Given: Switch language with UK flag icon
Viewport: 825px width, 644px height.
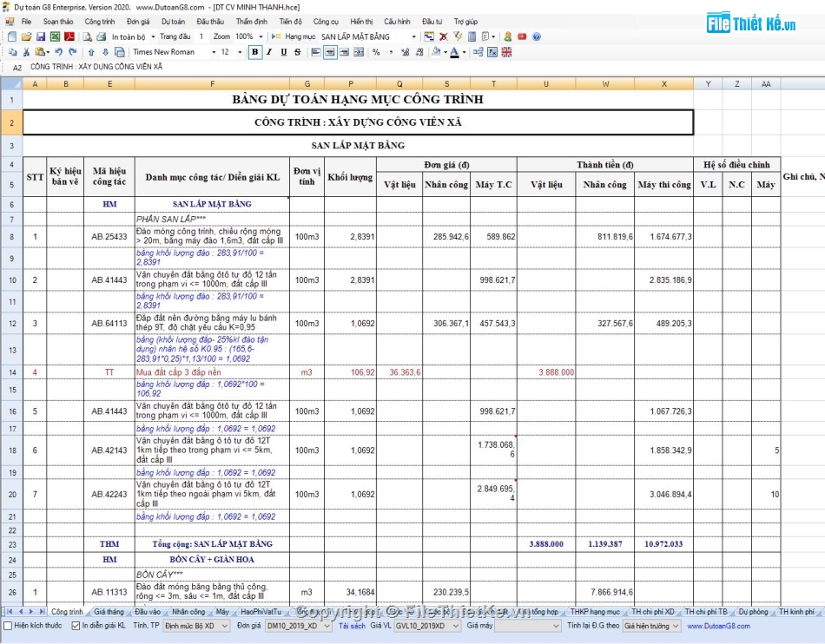Looking at the screenshot, I should (506, 52).
